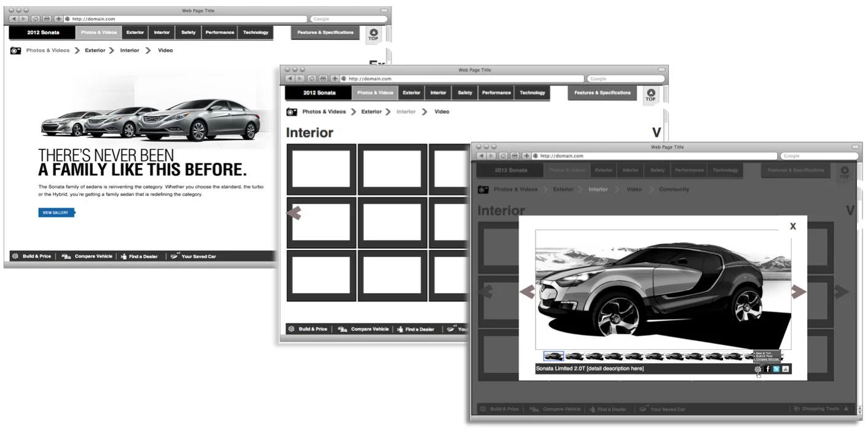Click the View Gallery button
The height and width of the screenshot is (432, 868).
tap(56, 213)
